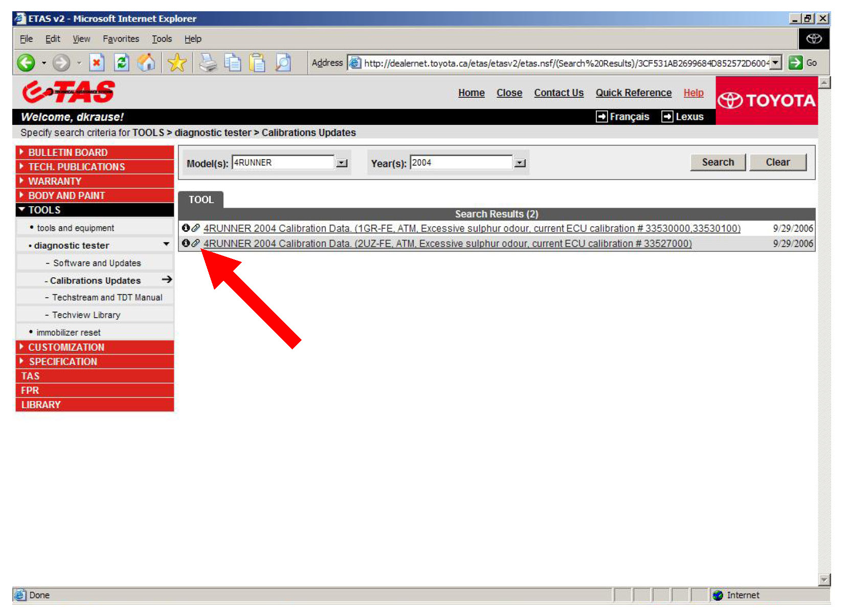Viewport: 849px width, 616px height.
Task: Click the green Go arrow button
Action: click(795, 63)
